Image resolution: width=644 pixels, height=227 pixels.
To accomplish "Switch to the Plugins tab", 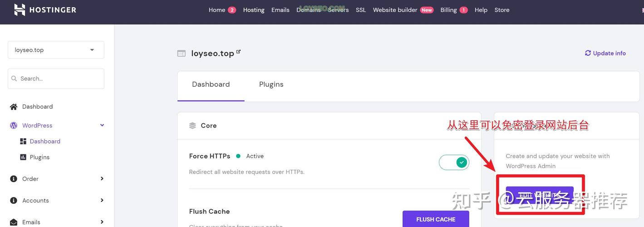I will pos(271,84).
